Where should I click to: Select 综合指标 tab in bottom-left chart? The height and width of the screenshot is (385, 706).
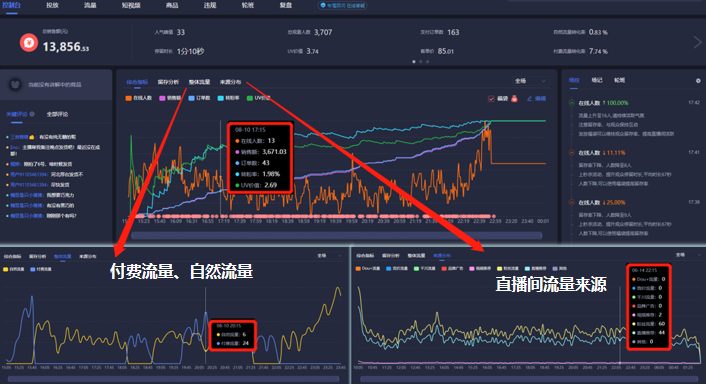13,256
